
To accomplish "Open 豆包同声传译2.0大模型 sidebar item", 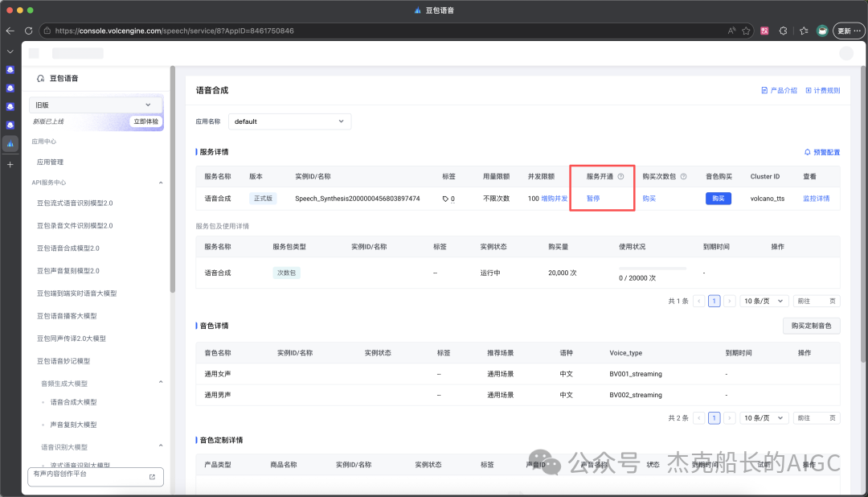I will (x=71, y=339).
